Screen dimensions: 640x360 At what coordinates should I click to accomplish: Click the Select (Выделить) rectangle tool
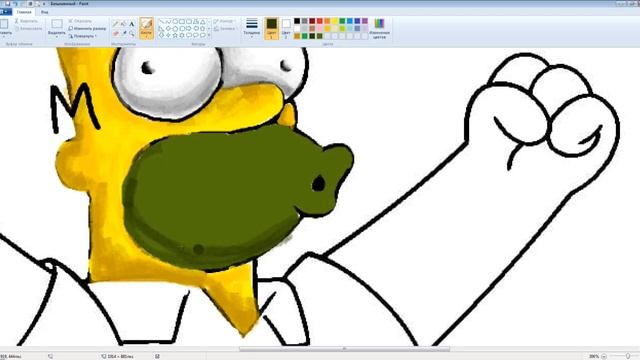57,24
